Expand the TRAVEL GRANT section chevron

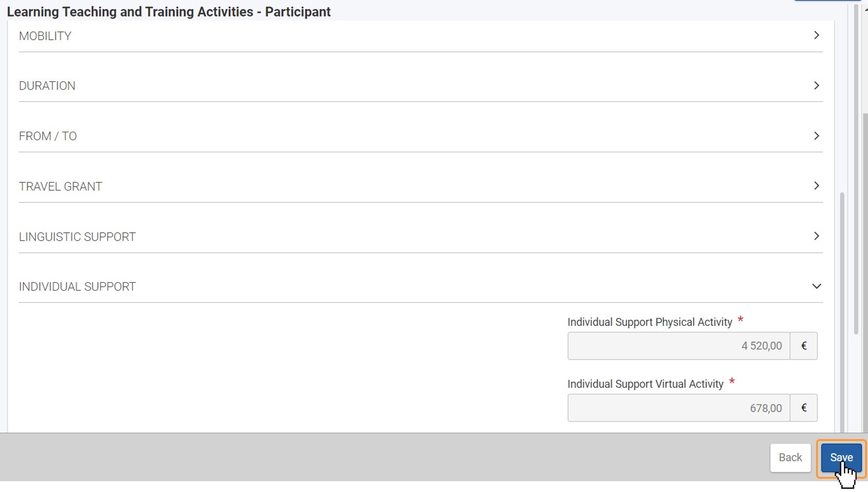(x=816, y=186)
